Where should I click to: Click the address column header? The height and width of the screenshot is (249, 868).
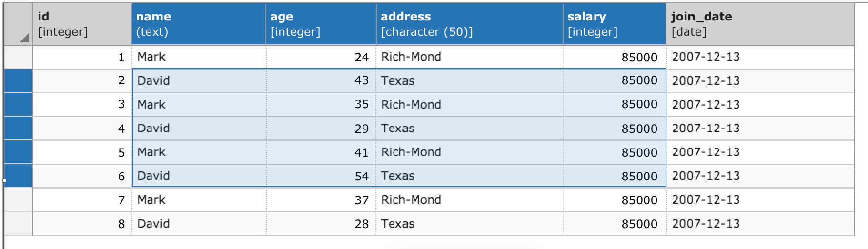tap(469, 24)
